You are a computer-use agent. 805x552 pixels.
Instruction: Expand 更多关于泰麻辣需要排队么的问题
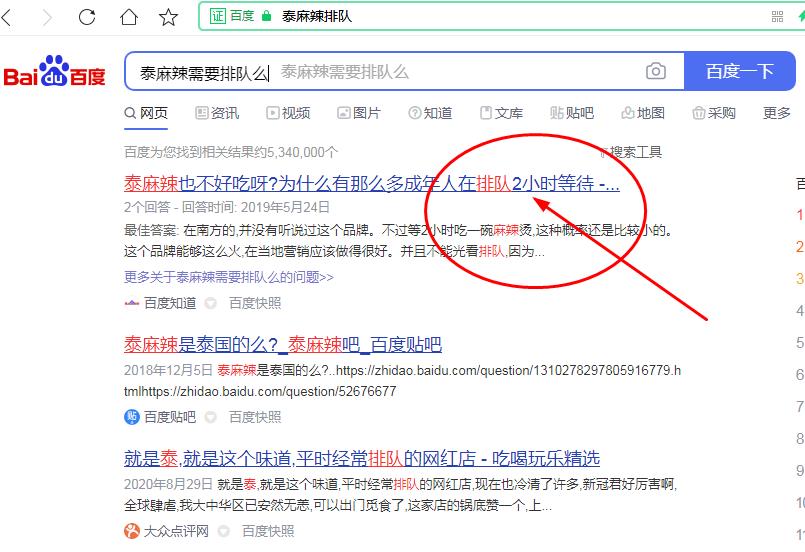229,276
